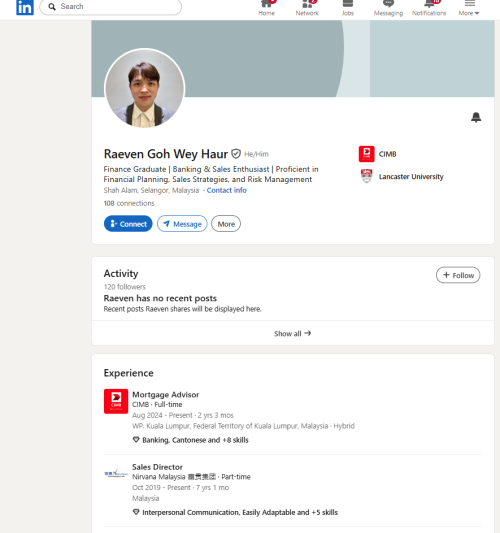Open Nirvana Malaysia logo beside Sales Director
The height and width of the screenshot is (533, 500).
pyautogui.click(x=116, y=473)
